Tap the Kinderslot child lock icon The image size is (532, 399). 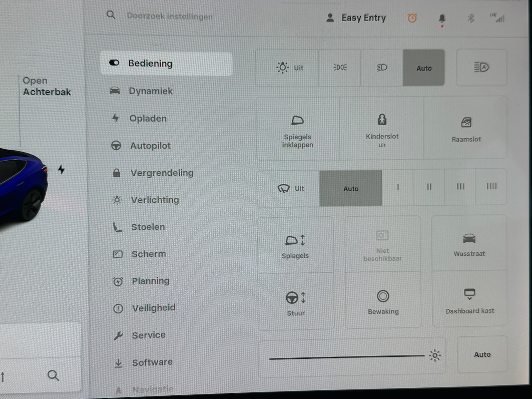382,120
